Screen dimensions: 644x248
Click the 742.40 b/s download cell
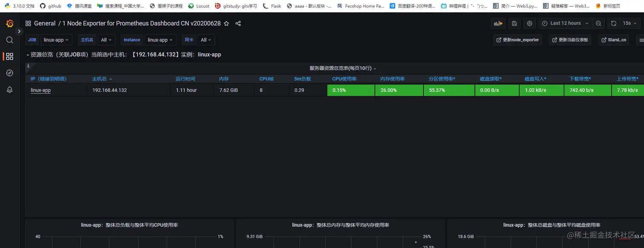coord(588,90)
